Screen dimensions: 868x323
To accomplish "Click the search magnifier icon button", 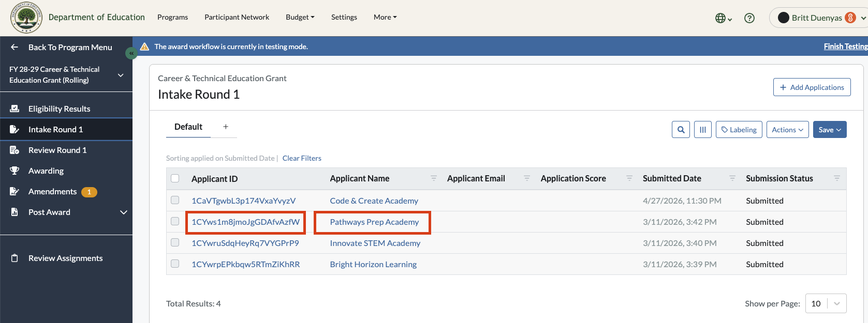I will click(x=681, y=130).
